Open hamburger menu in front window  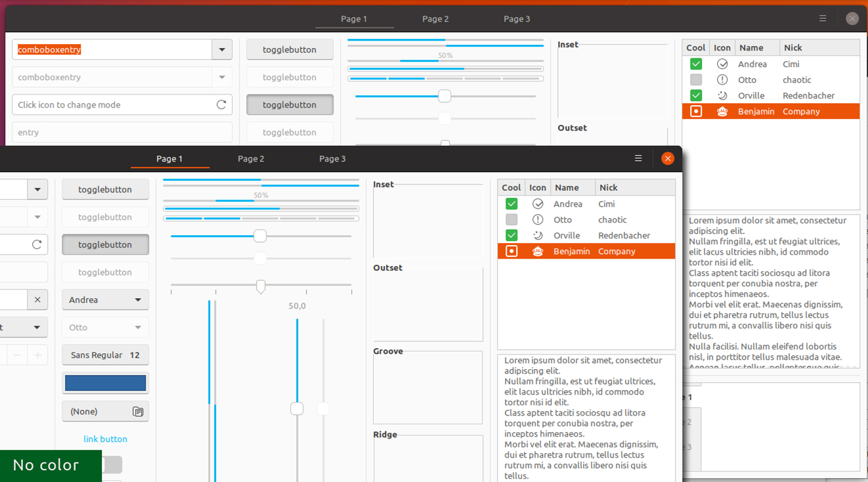click(638, 158)
